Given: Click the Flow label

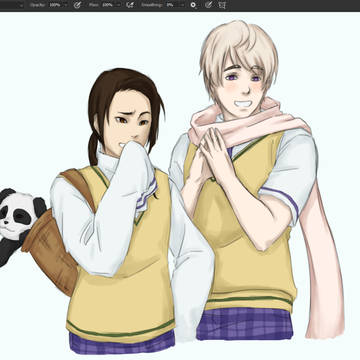Looking at the screenshot, I should (94, 5).
